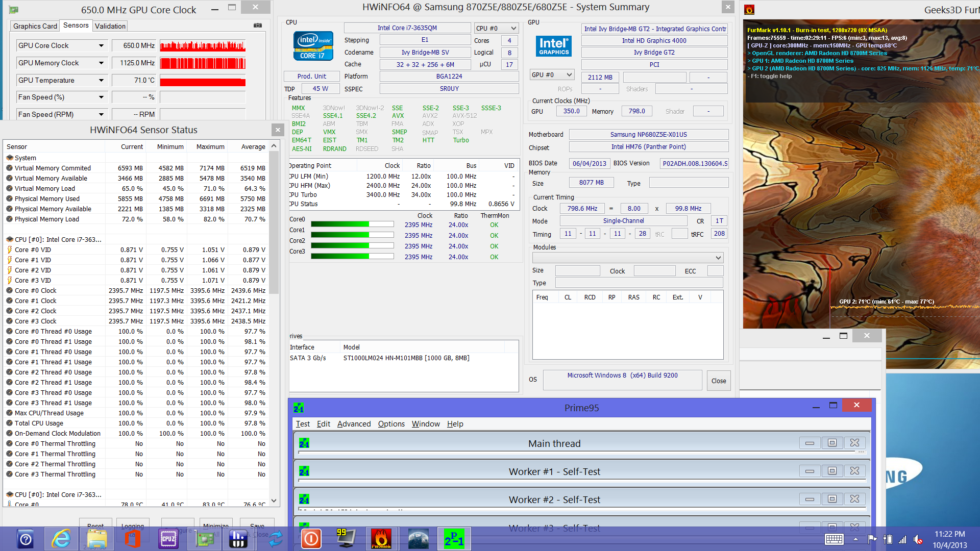Image resolution: width=980 pixels, height=551 pixels.
Task: Click the Intel Core i7 logo
Action: point(313,45)
